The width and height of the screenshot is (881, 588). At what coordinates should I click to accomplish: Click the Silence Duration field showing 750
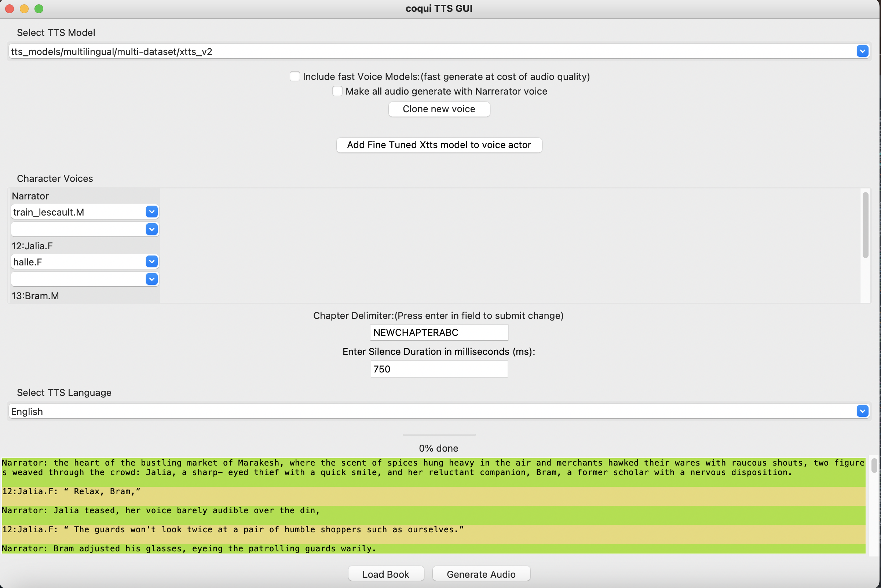point(439,369)
